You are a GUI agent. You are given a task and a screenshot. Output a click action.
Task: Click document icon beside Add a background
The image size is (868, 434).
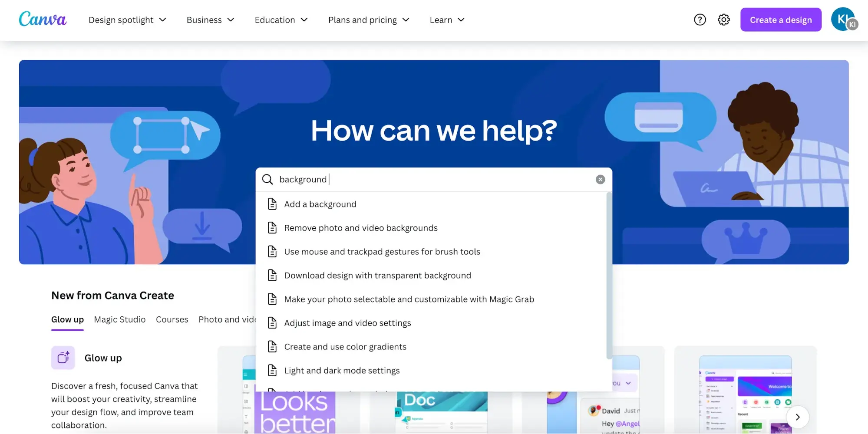pos(272,204)
